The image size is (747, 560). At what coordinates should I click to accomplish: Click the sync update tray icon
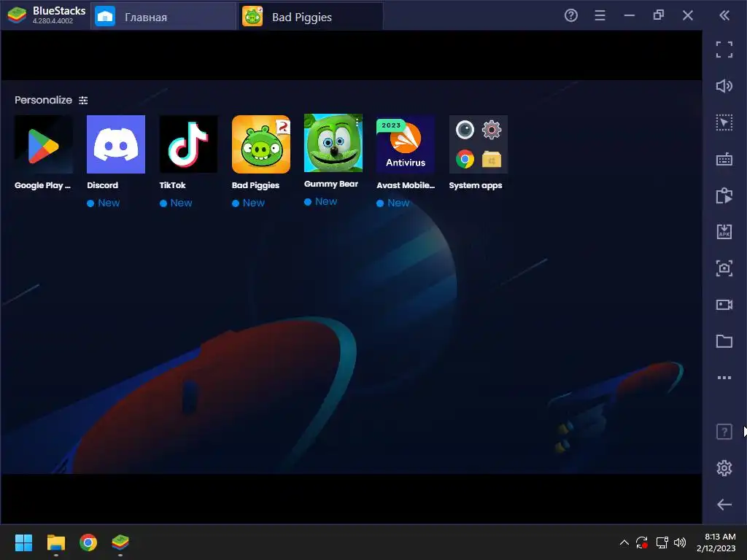[x=642, y=542]
